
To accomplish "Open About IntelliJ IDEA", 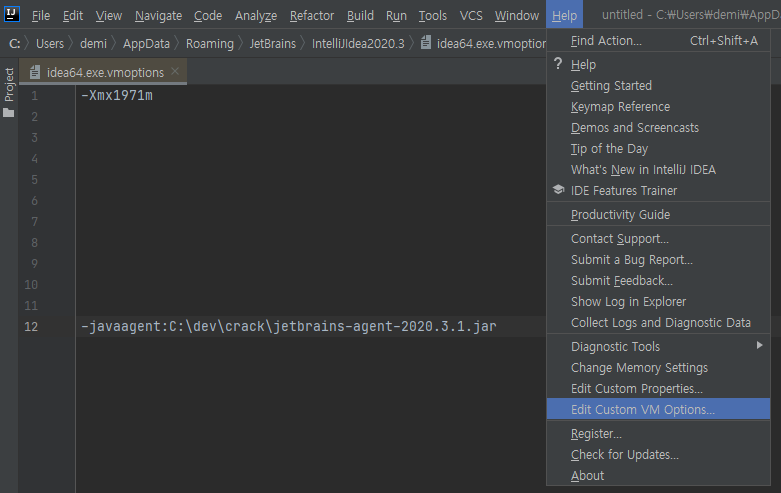I will [x=658, y=475].
